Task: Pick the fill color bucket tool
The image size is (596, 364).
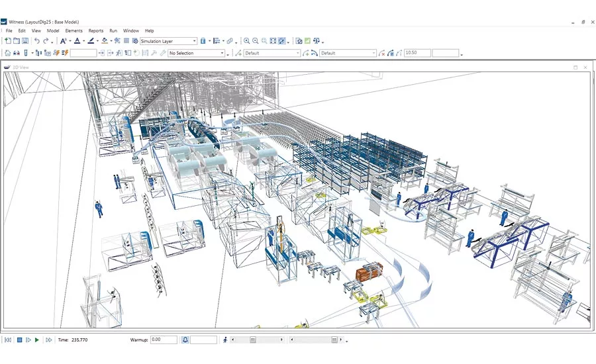Action: [105, 40]
